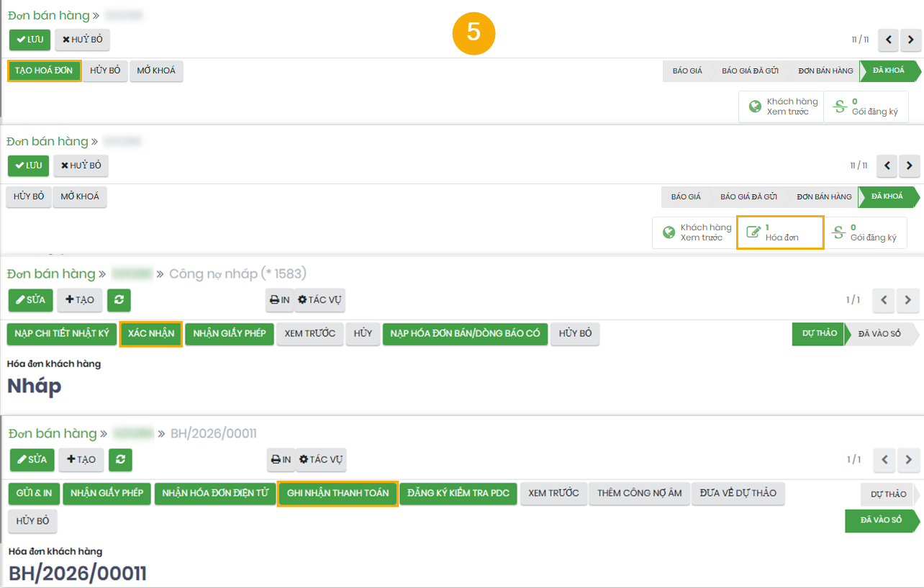The width and height of the screenshot is (924, 588).
Task: Click Mở khoá button in top panel
Action: point(156,71)
